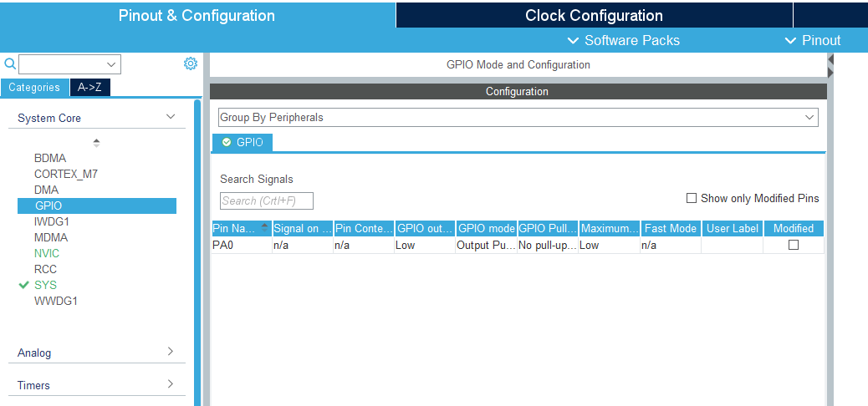Switch to the Clock Configuration tab
868x406 pixels.
point(594,15)
